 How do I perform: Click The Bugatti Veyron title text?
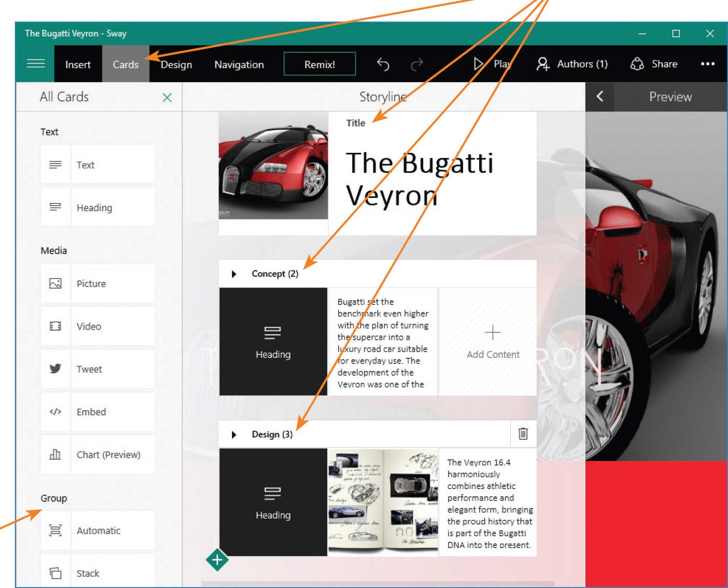pyautogui.click(x=420, y=179)
